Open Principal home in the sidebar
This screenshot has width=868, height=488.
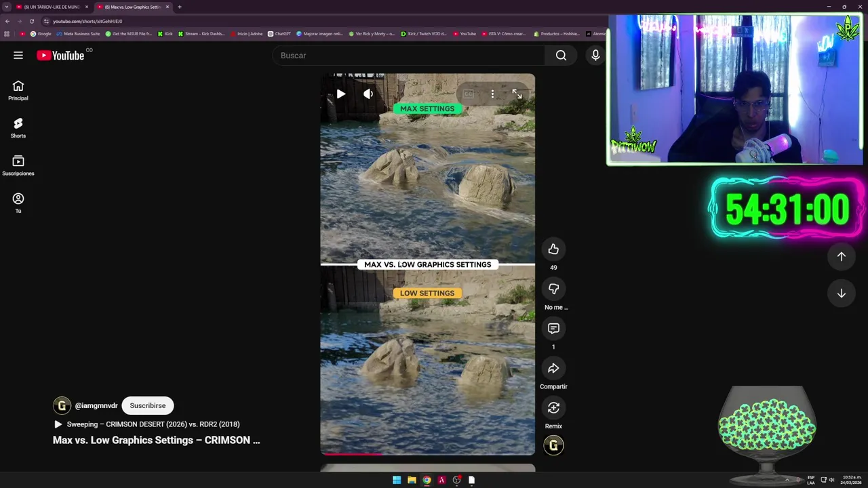click(18, 91)
